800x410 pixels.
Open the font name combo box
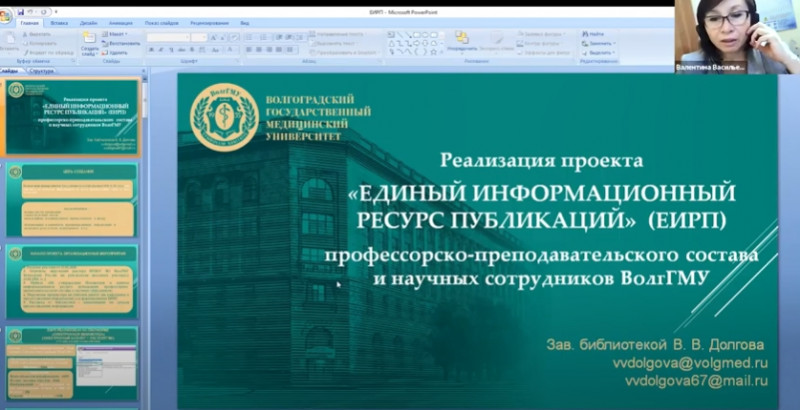click(169, 37)
